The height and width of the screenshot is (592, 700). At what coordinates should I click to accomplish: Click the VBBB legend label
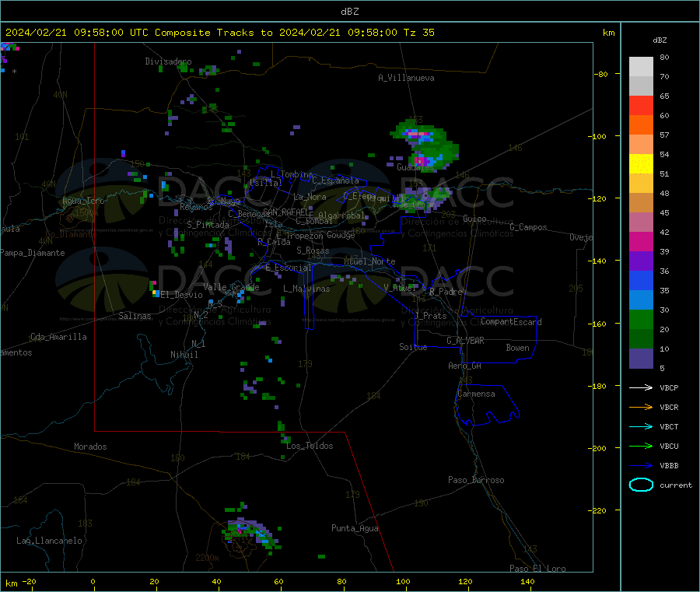(669, 466)
